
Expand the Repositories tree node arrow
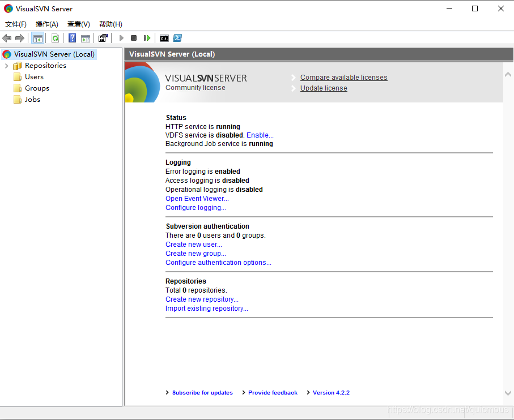pos(7,66)
